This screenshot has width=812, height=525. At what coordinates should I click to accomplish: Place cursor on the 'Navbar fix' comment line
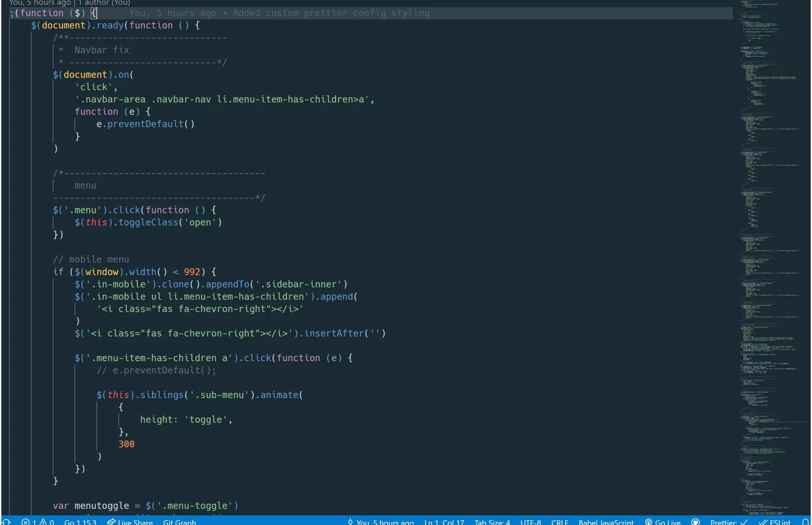pos(101,50)
